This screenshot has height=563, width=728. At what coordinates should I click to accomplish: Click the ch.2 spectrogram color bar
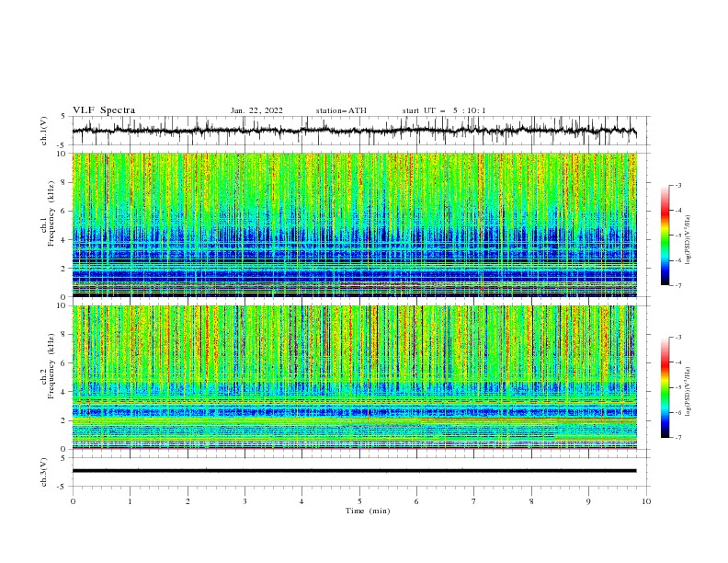pos(665,387)
